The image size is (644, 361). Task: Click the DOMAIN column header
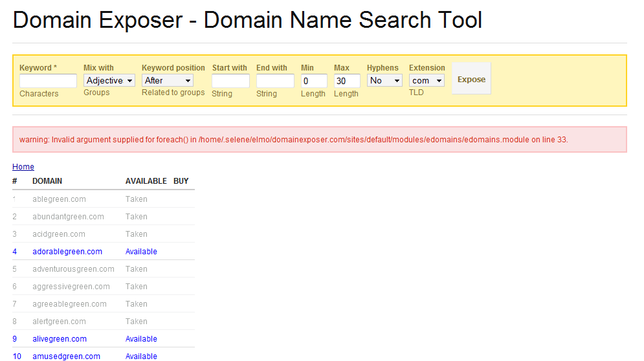pos(47,181)
